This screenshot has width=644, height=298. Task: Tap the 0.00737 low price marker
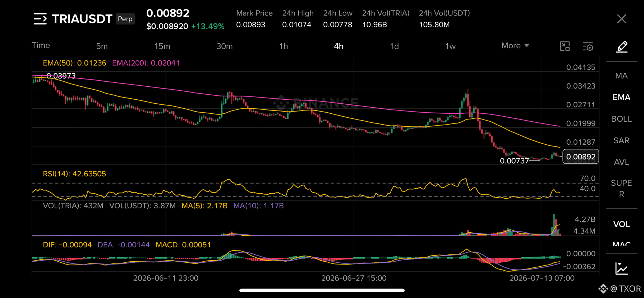(514, 161)
